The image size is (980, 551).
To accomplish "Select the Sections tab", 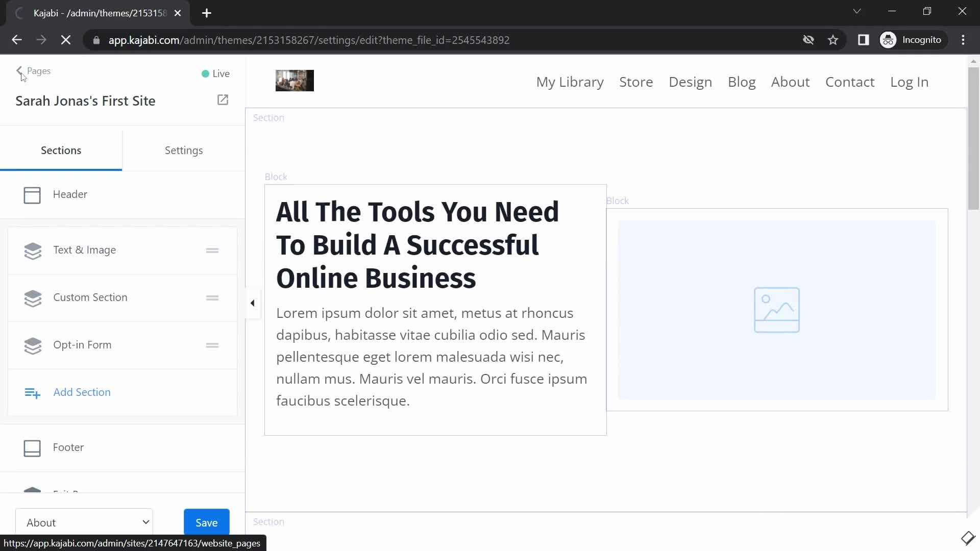I will point(61,150).
